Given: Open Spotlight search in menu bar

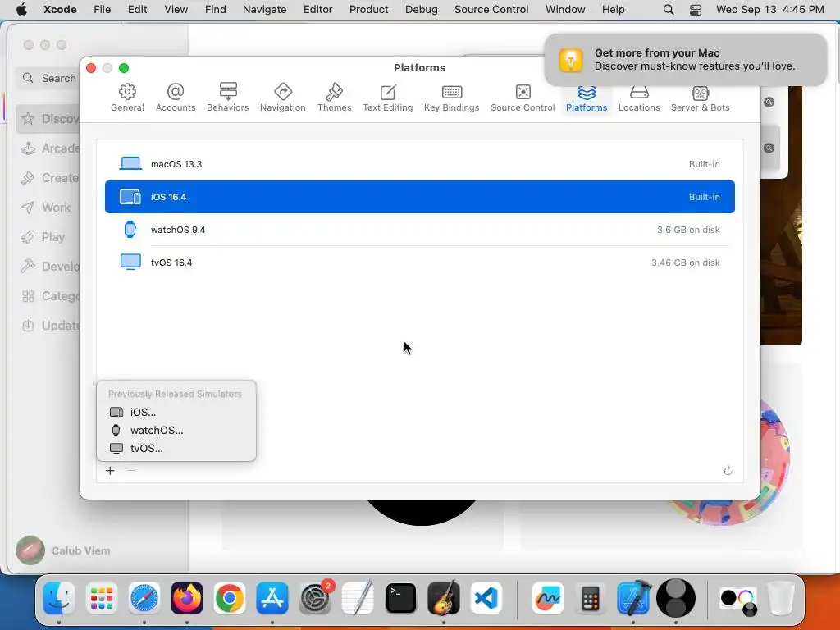Looking at the screenshot, I should coord(668,9).
